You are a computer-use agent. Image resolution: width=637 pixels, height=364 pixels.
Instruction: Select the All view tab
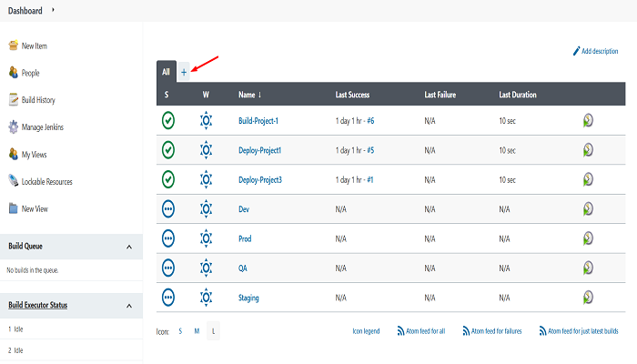[x=166, y=72]
